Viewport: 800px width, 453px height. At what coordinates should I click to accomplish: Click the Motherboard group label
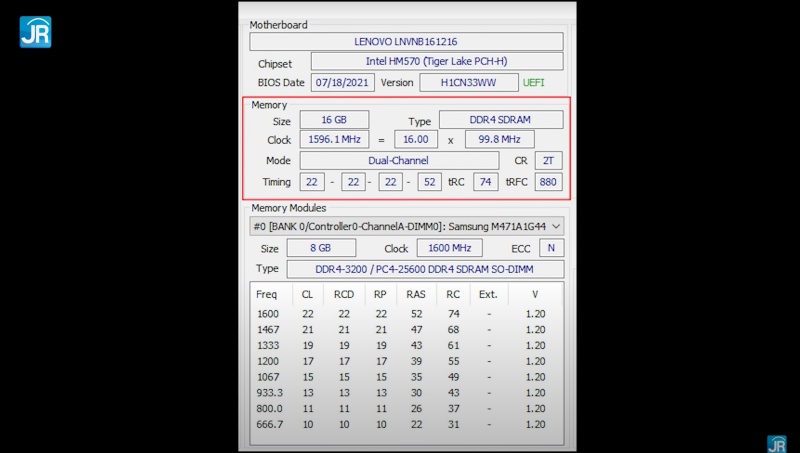point(279,25)
